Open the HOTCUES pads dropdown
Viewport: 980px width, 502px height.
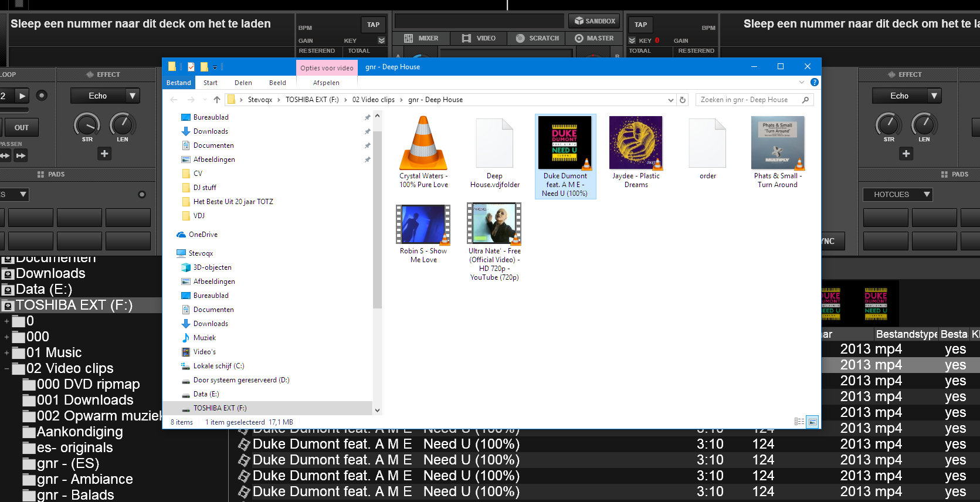898,194
